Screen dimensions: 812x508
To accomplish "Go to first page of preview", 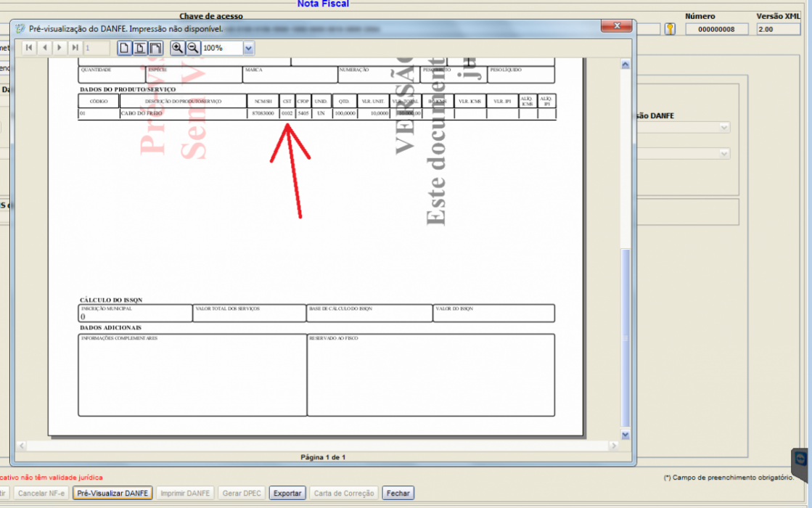I will tap(29, 48).
